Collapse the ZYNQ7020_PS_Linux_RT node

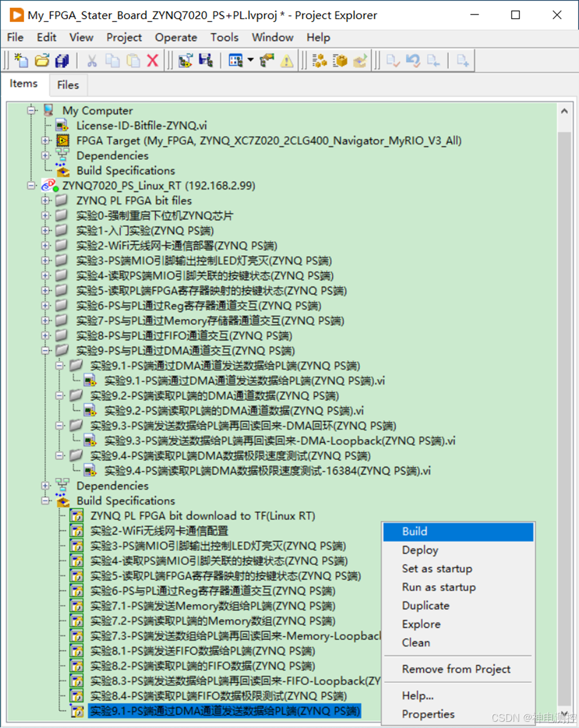point(32,185)
